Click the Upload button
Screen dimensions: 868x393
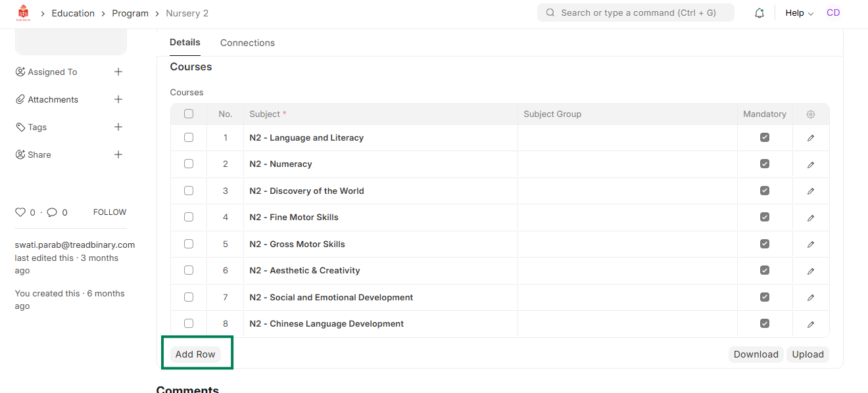[x=808, y=354]
